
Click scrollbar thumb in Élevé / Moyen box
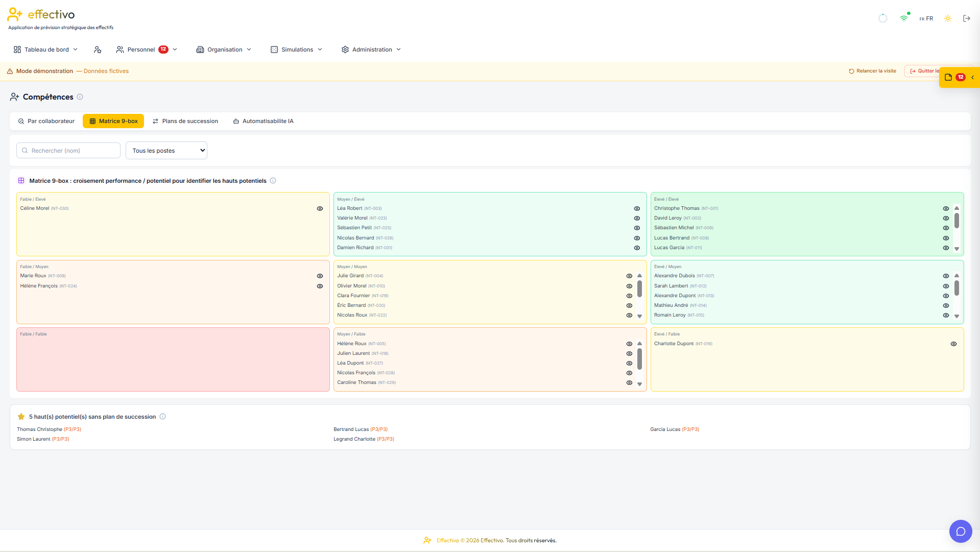957,288
